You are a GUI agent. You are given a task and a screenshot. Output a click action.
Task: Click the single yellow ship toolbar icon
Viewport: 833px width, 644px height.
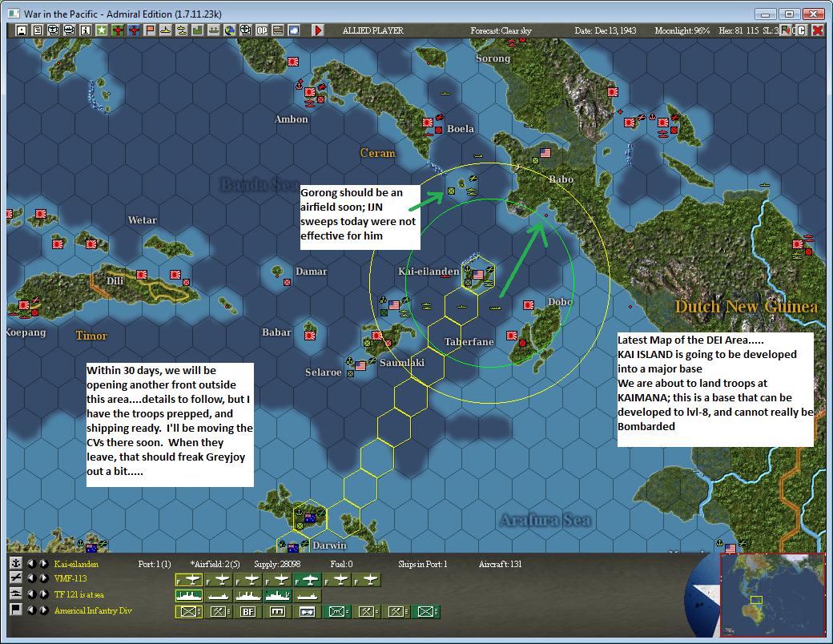pyautogui.click(x=166, y=30)
